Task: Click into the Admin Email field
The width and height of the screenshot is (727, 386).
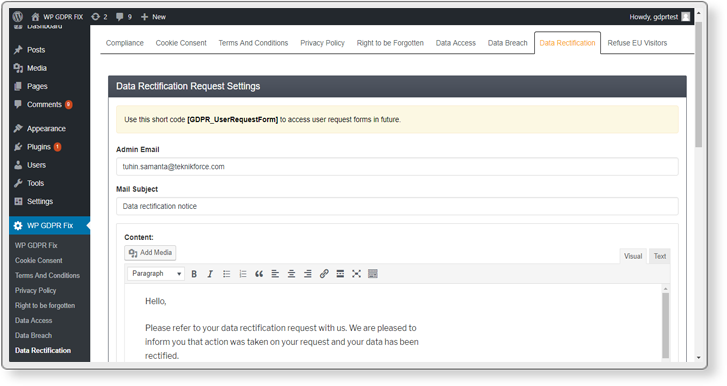Action: click(397, 167)
